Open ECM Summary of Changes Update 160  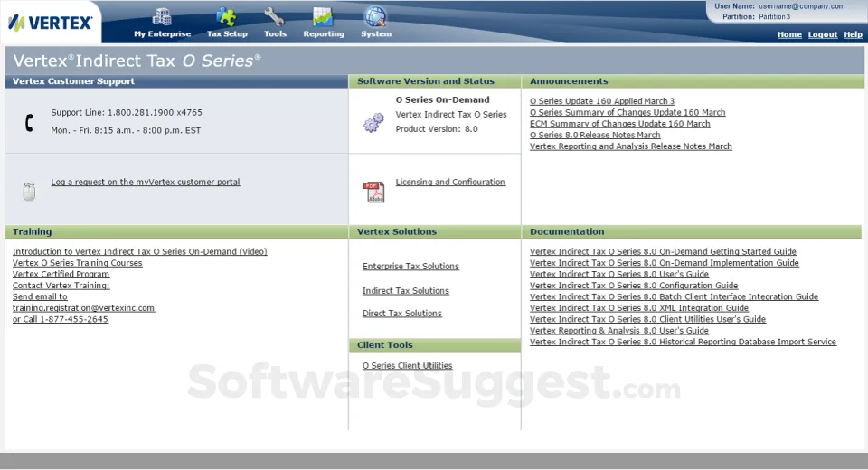pos(620,124)
